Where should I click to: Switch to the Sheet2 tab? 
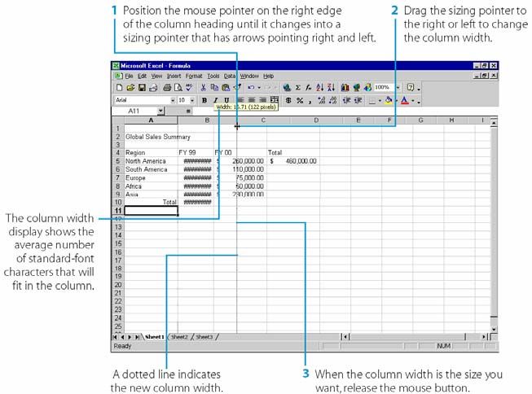pos(179,337)
